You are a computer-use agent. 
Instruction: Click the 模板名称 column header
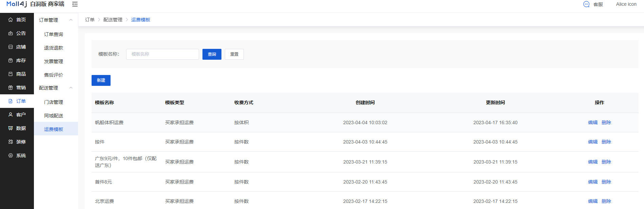pyautogui.click(x=104, y=102)
